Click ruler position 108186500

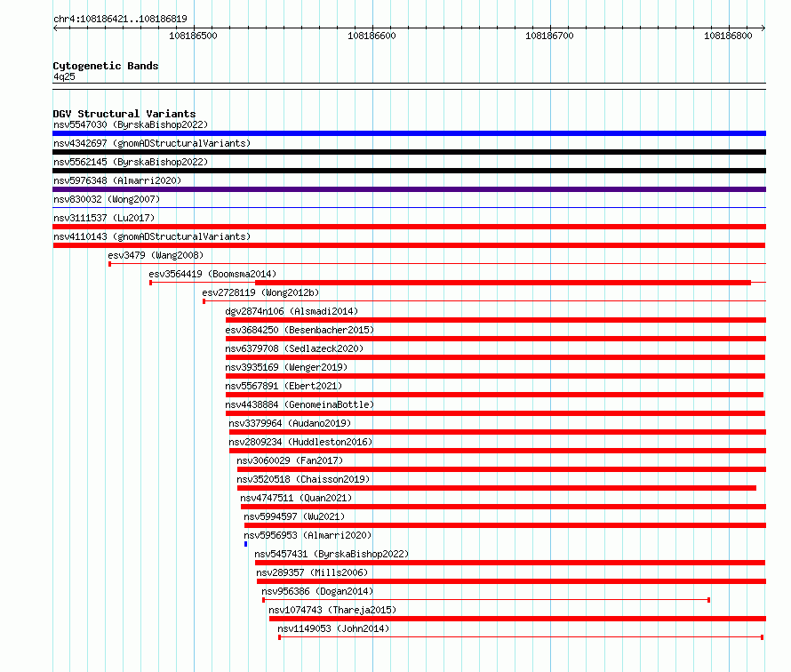coord(193,36)
